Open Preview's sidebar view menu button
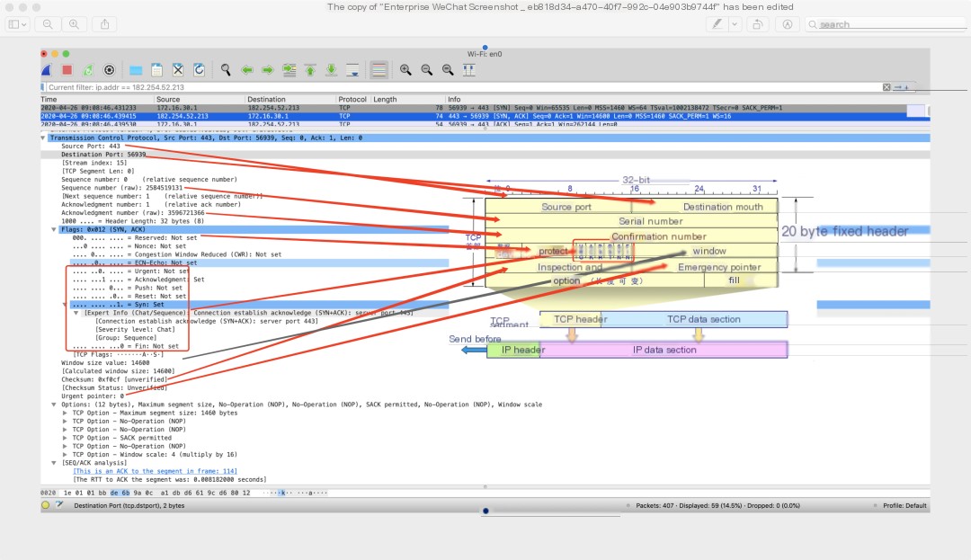 pos(17,24)
